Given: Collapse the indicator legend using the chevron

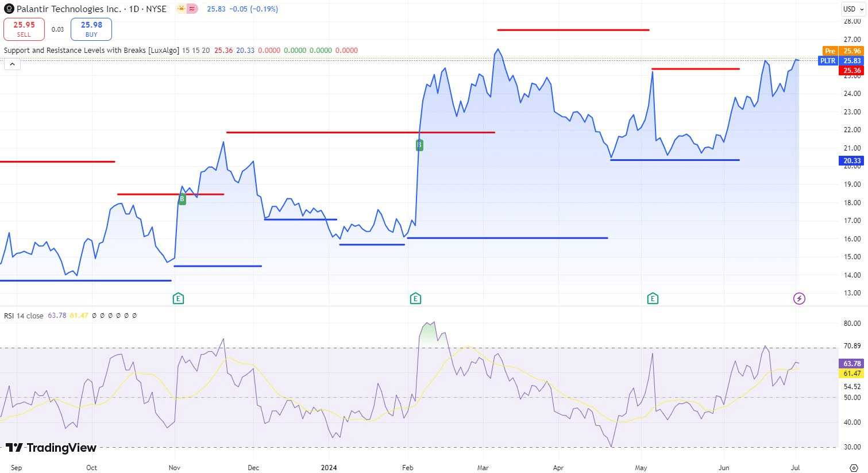Looking at the screenshot, I should pos(12,64).
